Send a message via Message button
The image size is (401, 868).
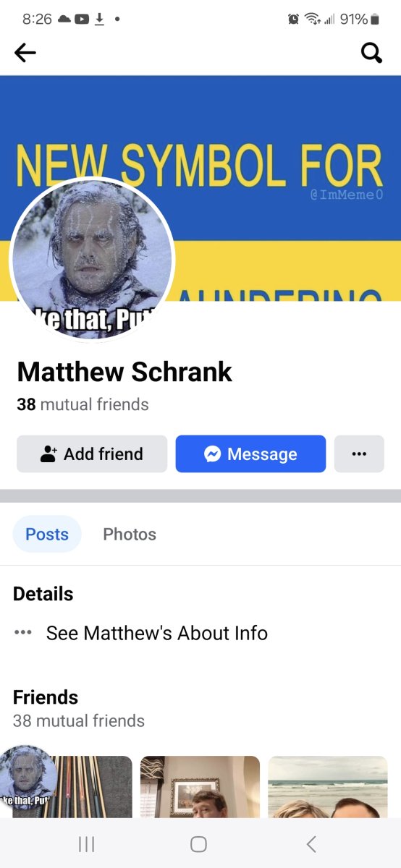click(250, 454)
